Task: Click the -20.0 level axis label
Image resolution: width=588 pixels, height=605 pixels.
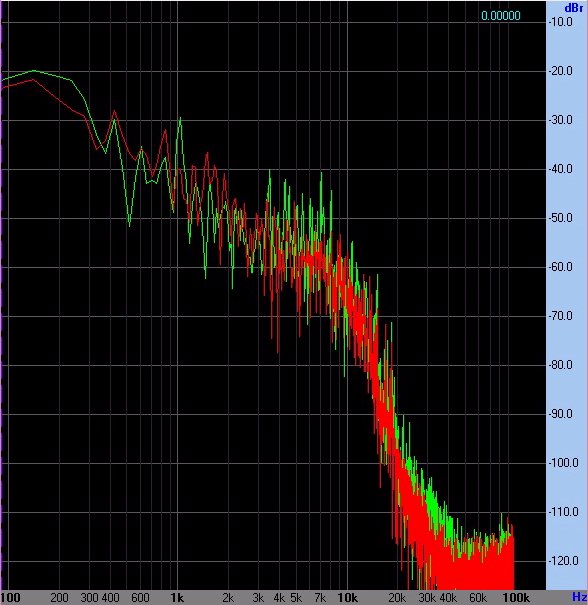Action: (x=561, y=71)
